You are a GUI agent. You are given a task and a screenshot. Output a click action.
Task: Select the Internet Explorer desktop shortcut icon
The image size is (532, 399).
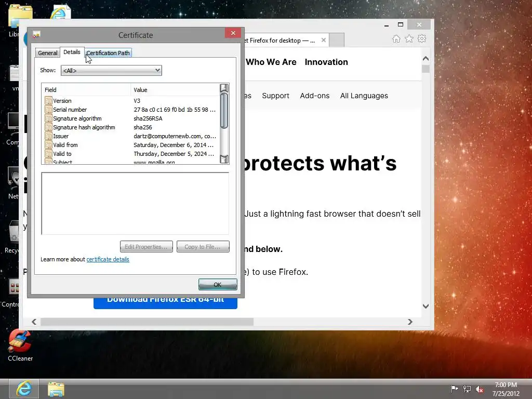pos(60,12)
